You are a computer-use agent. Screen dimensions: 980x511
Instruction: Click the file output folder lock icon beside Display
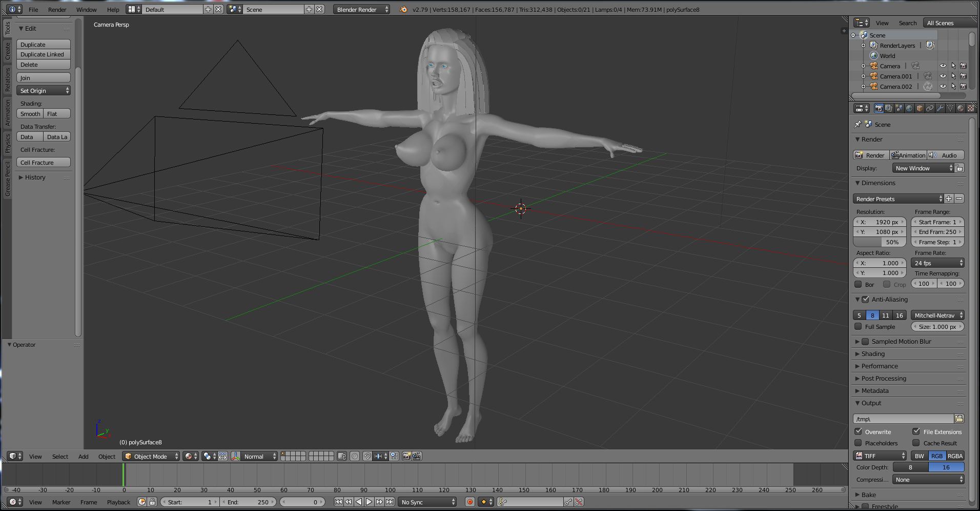coord(959,168)
